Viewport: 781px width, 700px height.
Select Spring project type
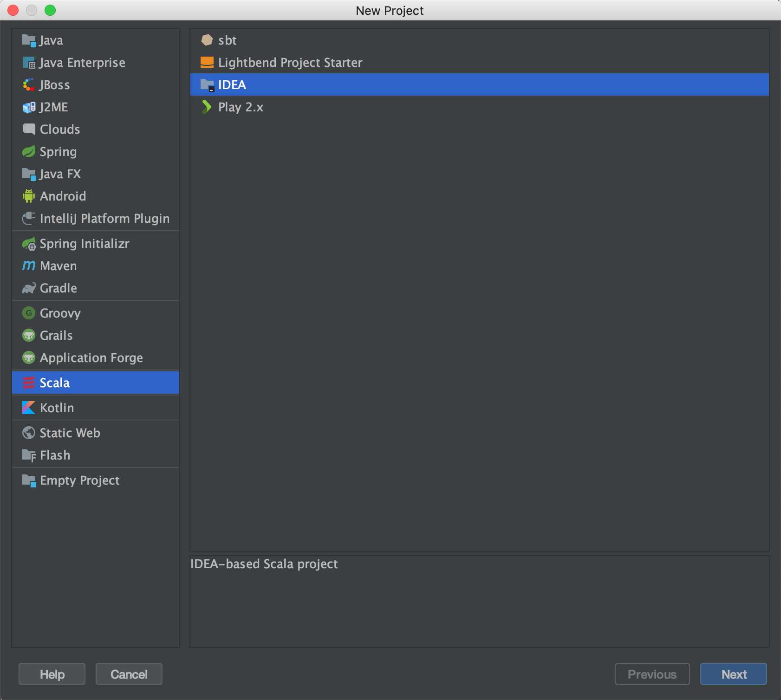(96, 152)
